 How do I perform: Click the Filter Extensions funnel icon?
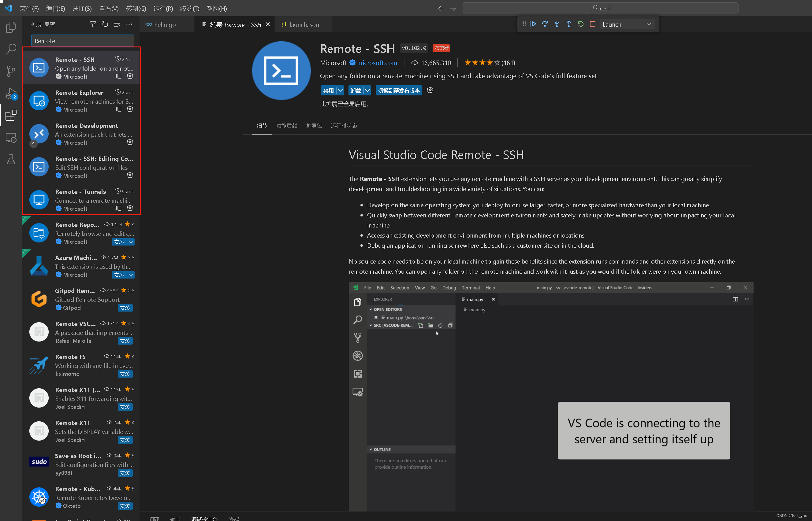(x=93, y=24)
